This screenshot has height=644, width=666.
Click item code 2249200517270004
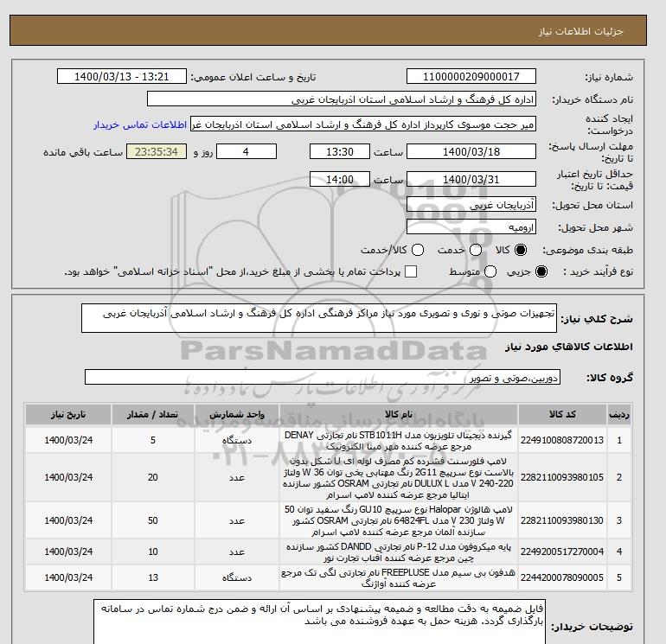(562, 552)
